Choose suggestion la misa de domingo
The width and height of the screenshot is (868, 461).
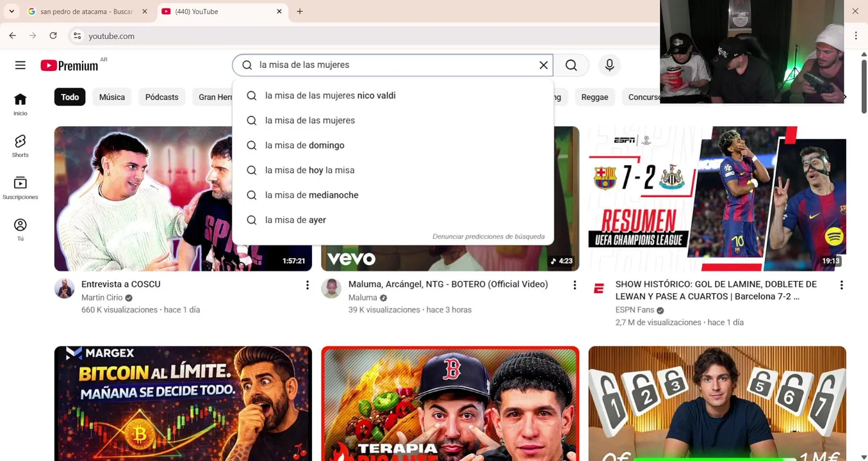point(393,145)
